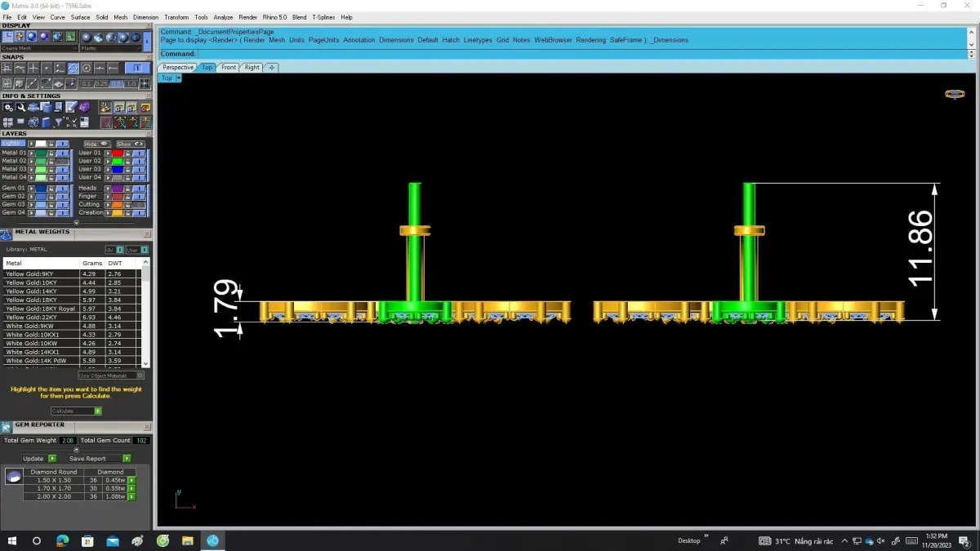Toggle the Snaps master on/off switch
The image size is (980, 551).
click(x=137, y=68)
